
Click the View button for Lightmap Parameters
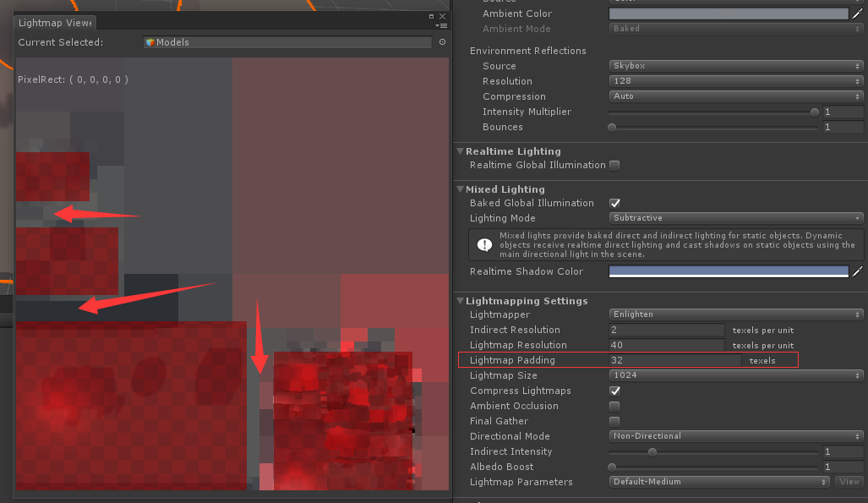coord(849,482)
